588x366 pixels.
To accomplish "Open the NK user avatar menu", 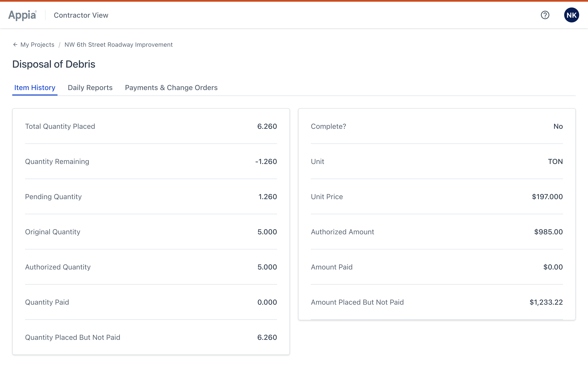I will [571, 15].
